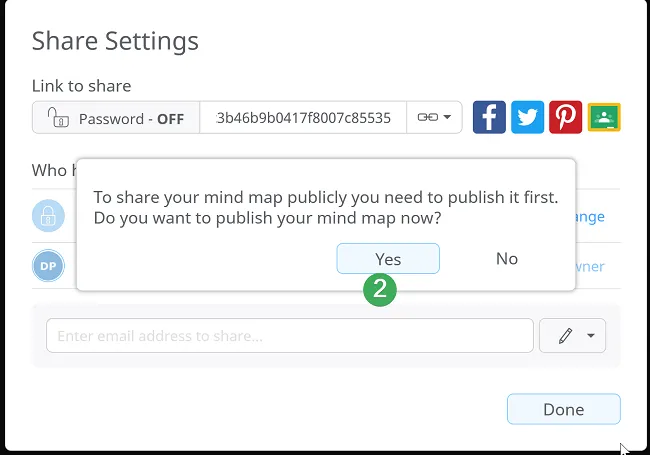Viewport: 650px width, 455px height.
Task: Click the pencil edit-permission icon
Action: 565,337
